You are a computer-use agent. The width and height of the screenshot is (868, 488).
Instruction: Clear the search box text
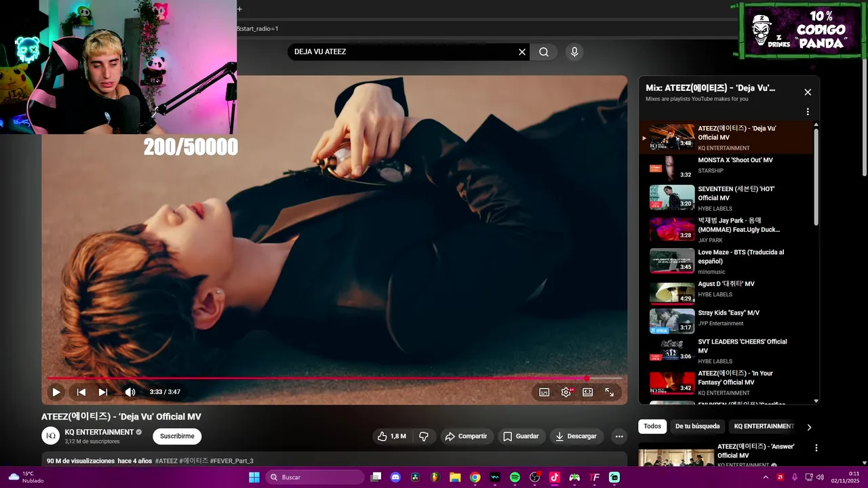[522, 52]
